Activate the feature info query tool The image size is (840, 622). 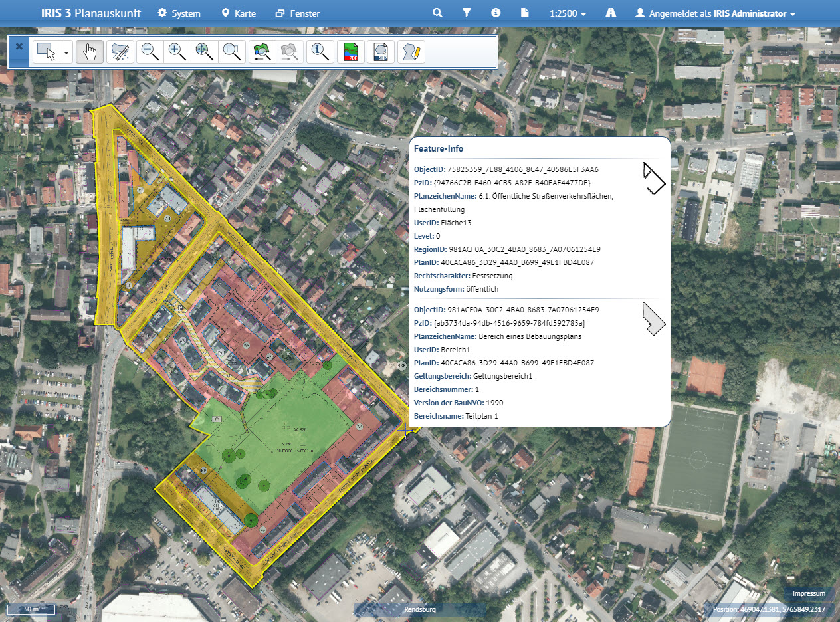tap(320, 52)
